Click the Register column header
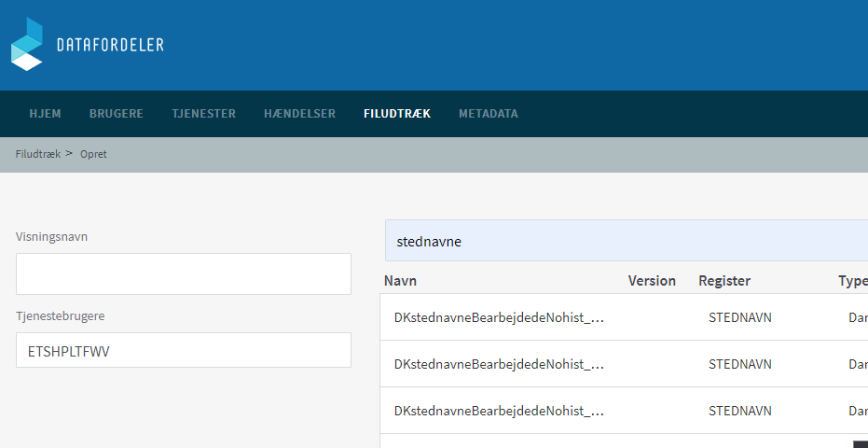Screen dimensions: 868x448 click(x=724, y=281)
